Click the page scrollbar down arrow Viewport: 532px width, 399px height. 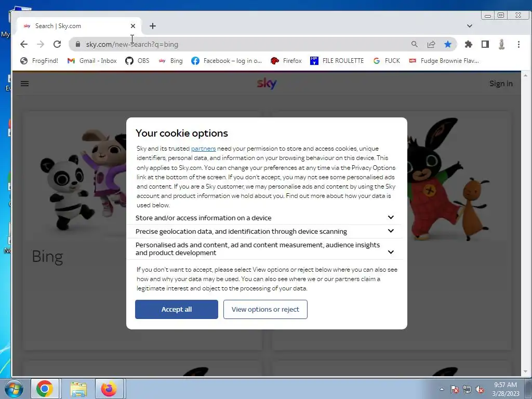pos(526,372)
